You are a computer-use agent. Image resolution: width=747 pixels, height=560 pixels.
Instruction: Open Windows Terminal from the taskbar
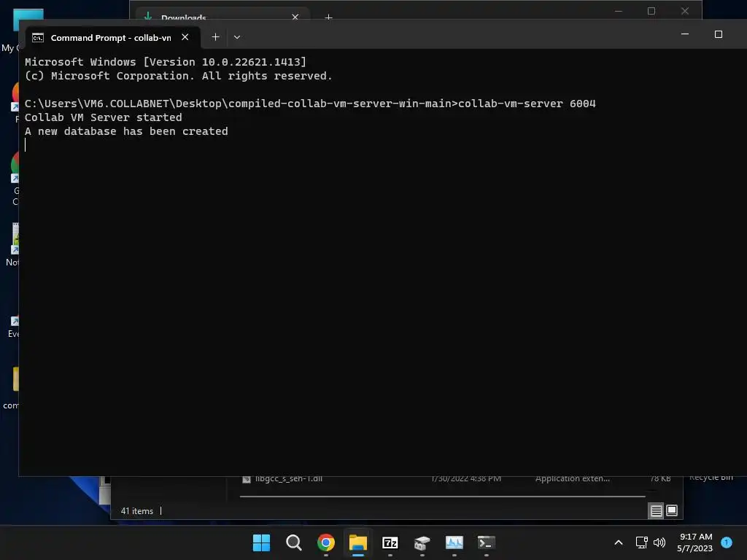[x=487, y=542]
